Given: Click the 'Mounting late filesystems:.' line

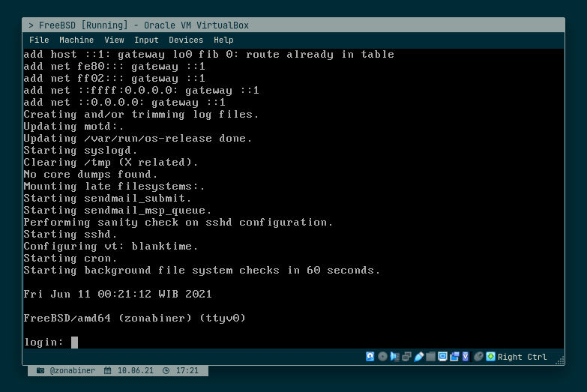Looking at the screenshot, I should point(114,187).
